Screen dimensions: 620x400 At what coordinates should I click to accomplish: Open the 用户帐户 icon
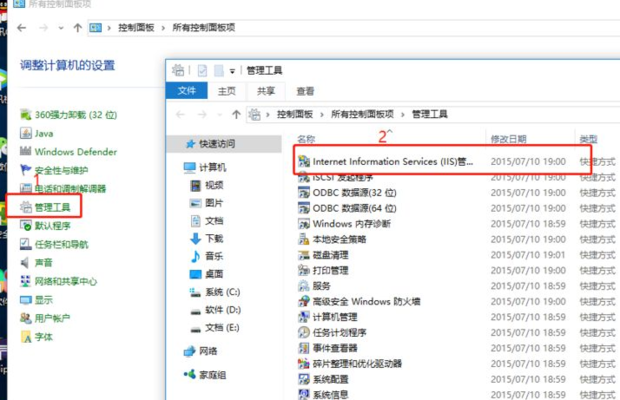(x=26, y=318)
